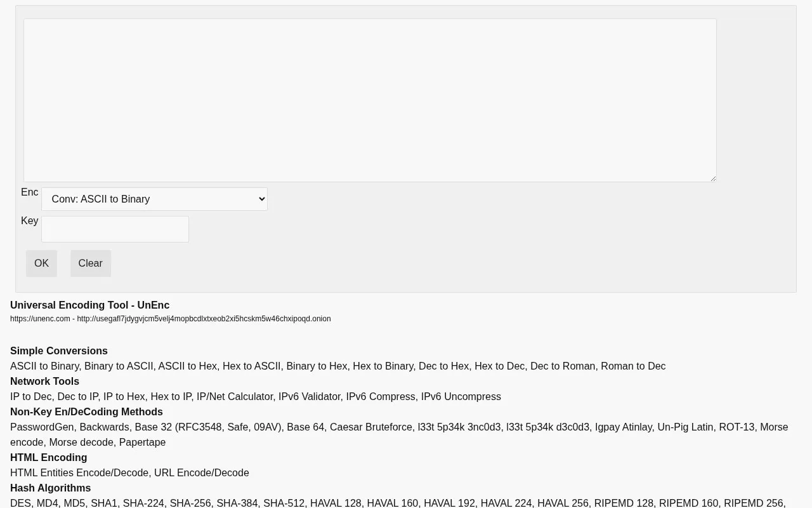
Task: Click the HTML Encoding heading
Action: tap(48, 458)
